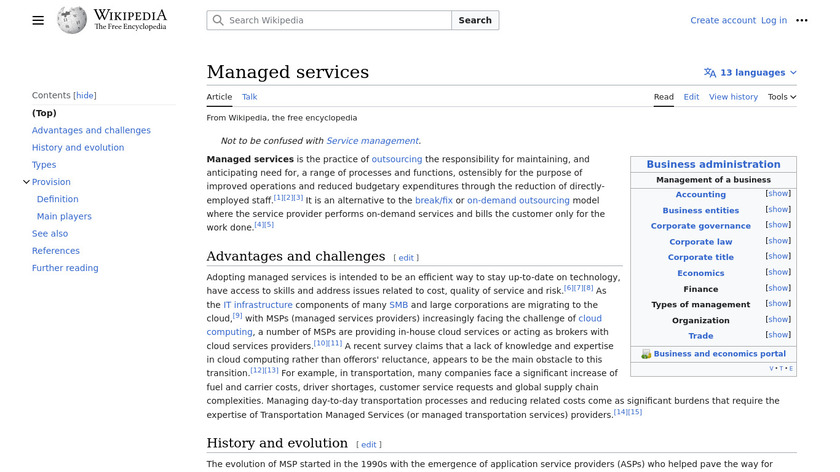Viewport: 840px width, 472px height.
Task: Open the personal tools ellipsis menu
Action: 801,20
